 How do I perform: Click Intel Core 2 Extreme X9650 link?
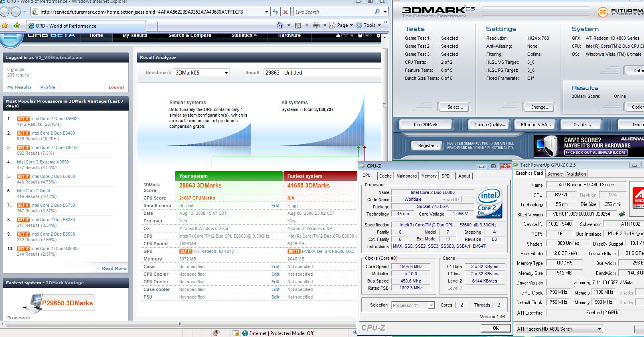(x=43, y=162)
